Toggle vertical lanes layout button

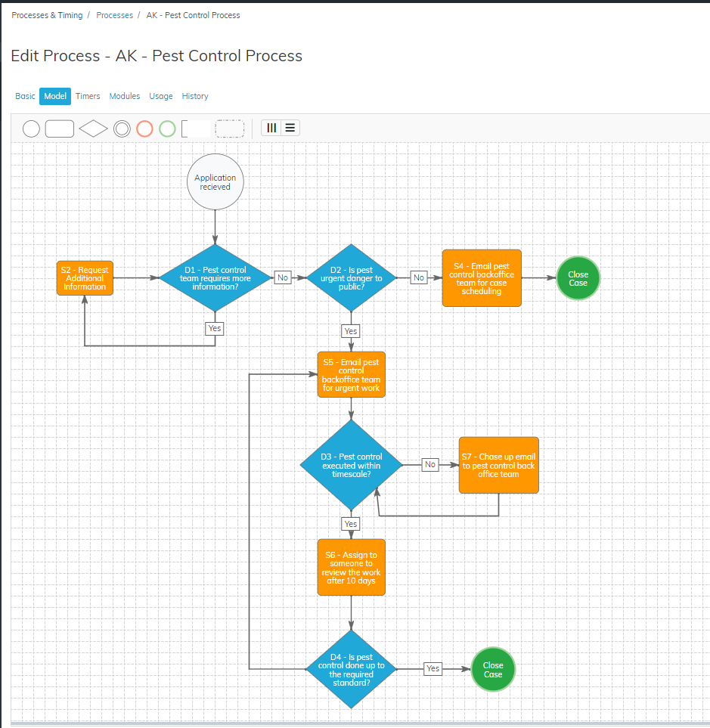click(x=271, y=128)
